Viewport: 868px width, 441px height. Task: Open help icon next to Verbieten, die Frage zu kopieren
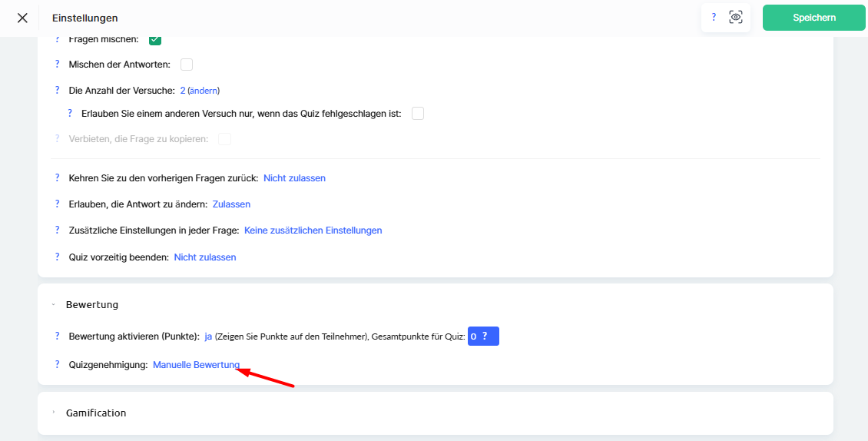pos(57,139)
